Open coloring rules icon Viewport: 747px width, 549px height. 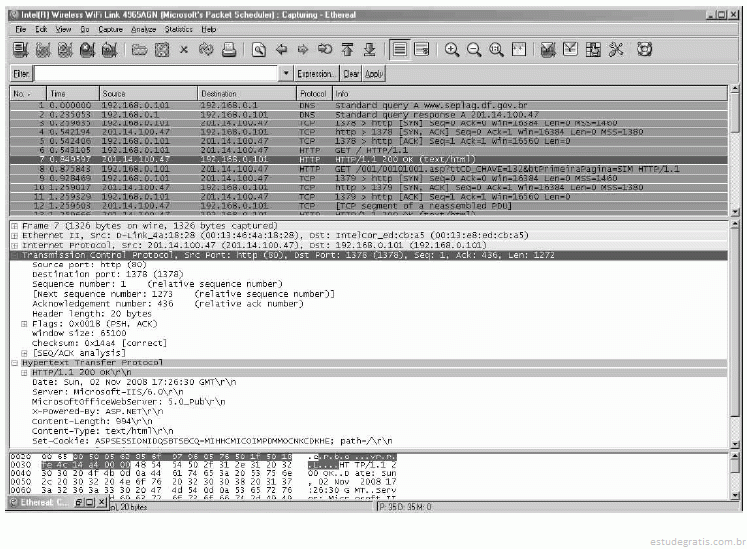[593, 50]
